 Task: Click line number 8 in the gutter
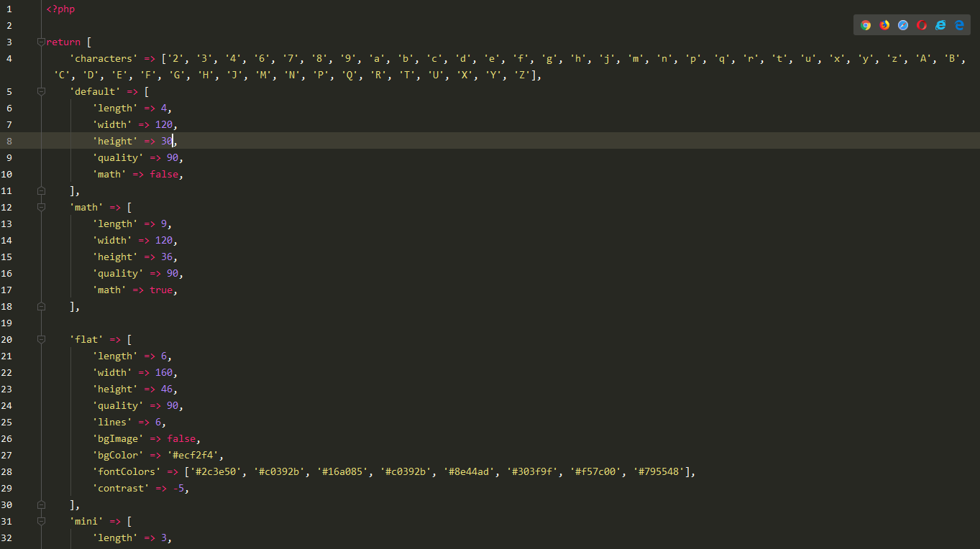pos(9,141)
